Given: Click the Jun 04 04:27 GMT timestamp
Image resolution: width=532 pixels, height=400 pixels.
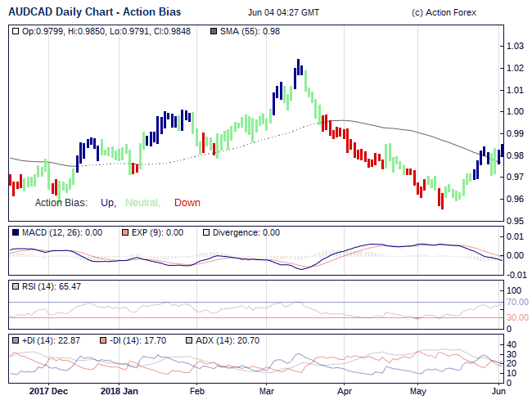Looking at the screenshot, I should pyautogui.click(x=283, y=13).
